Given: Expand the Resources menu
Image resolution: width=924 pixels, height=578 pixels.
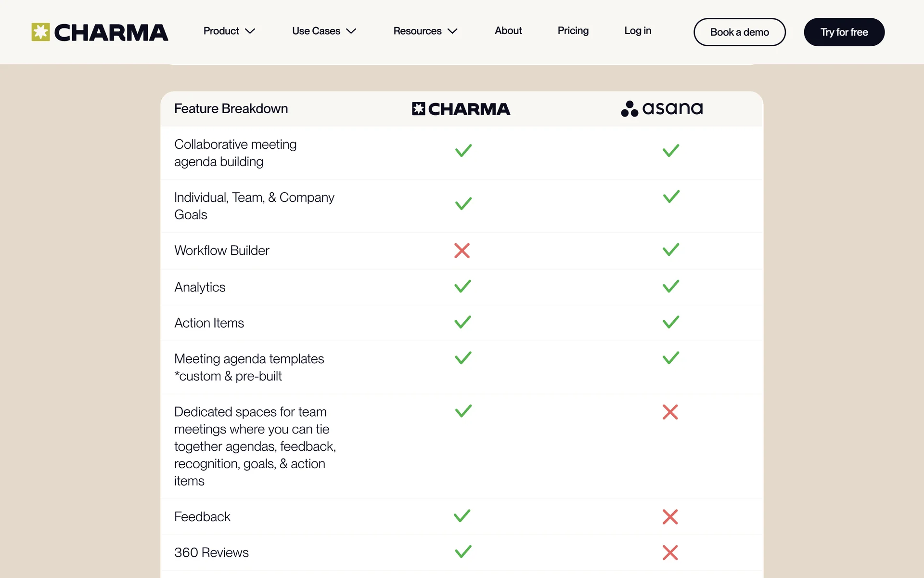Looking at the screenshot, I should pos(425,31).
